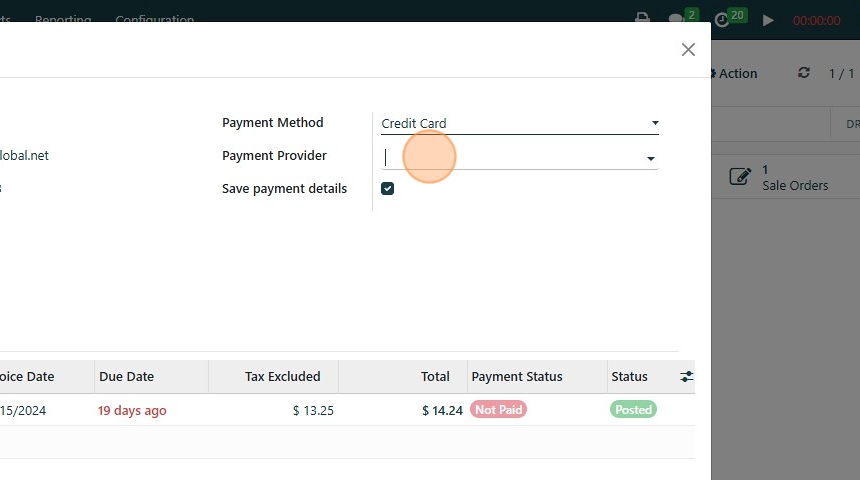Open the Configuration menu

pyautogui.click(x=155, y=19)
